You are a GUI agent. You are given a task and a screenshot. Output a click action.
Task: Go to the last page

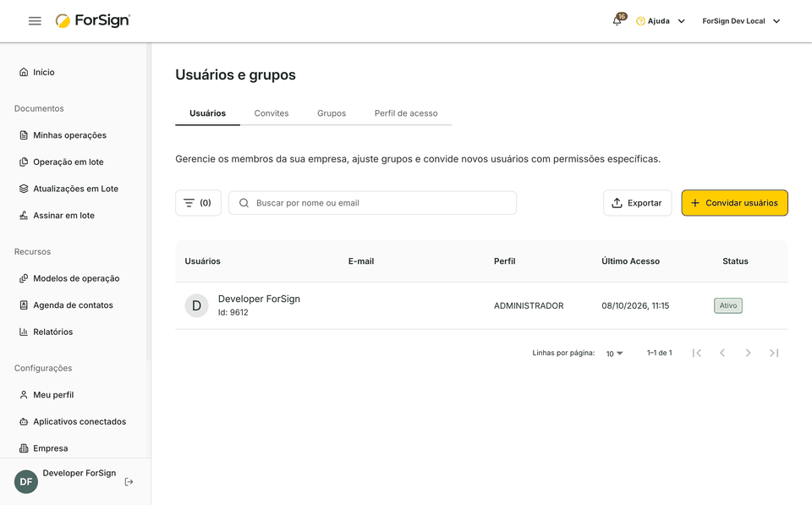pyautogui.click(x=774, y=354)
